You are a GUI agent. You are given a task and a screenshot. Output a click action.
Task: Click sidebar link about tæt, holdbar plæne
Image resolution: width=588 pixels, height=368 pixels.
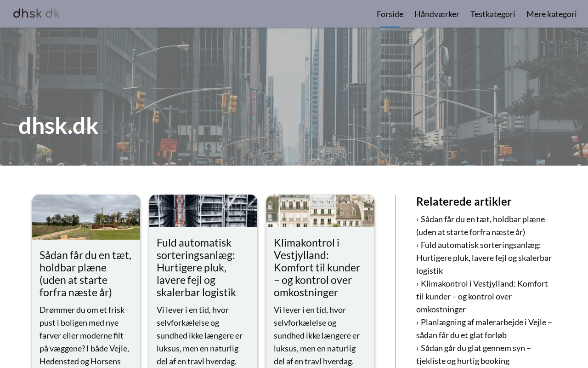tap(481, 225)
